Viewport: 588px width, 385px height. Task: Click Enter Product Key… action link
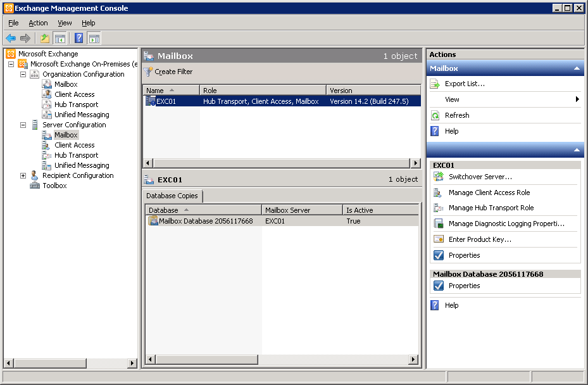[x=480, y=239]
